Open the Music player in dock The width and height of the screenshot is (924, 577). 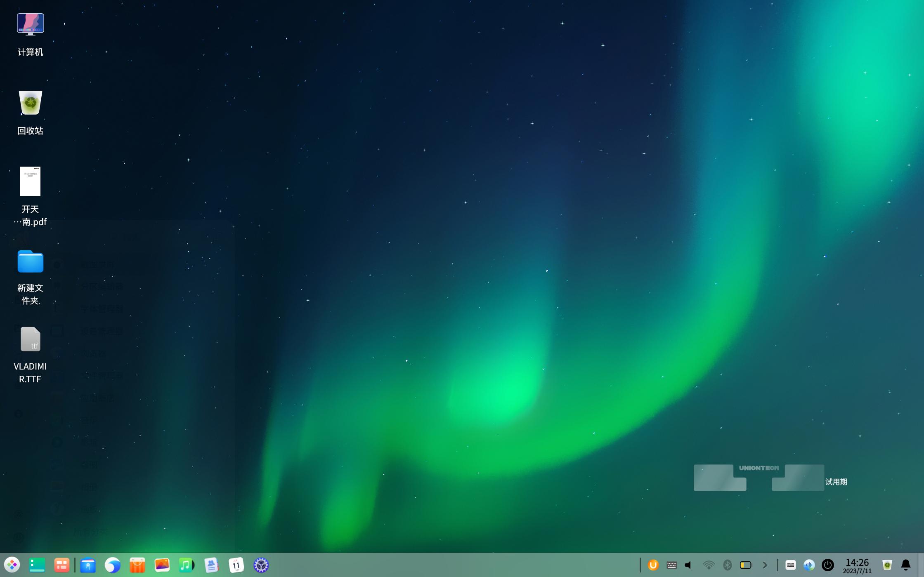tap(187, 565)
